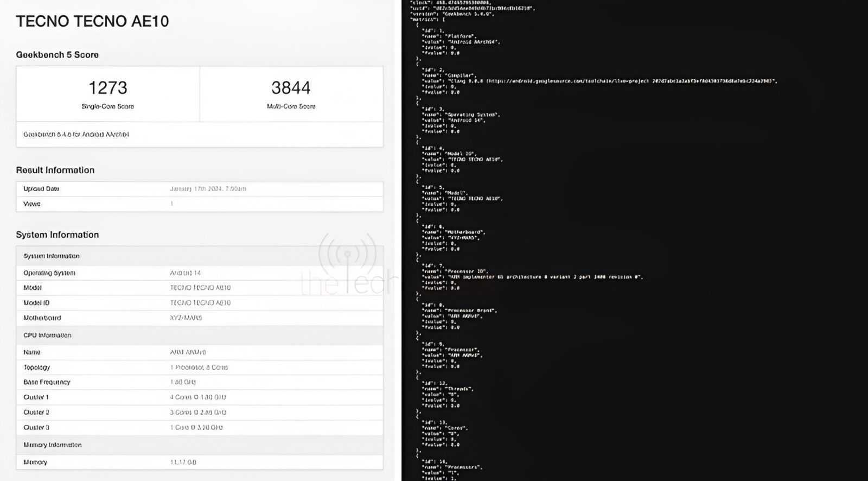Select the 11.17 GB memory value
Screen dimensions: 868x481
tap(183, 463)
